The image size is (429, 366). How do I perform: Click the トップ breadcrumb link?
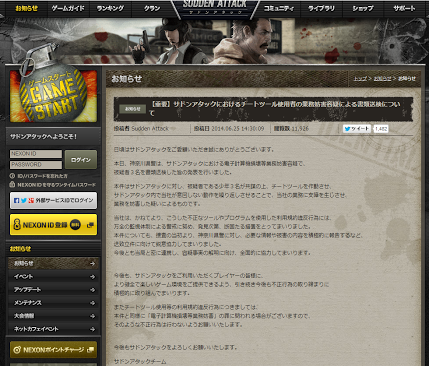tap(360, 79)
